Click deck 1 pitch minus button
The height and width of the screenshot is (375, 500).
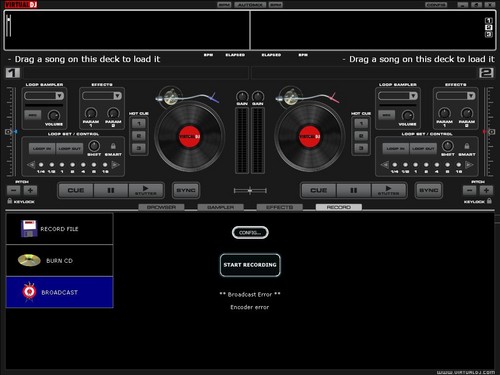(x=14, y=190)
